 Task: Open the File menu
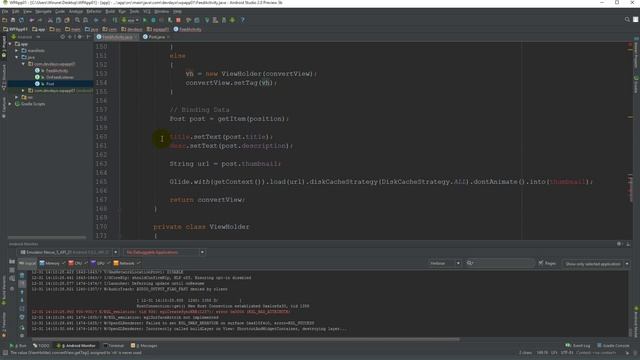coord(4,11)
